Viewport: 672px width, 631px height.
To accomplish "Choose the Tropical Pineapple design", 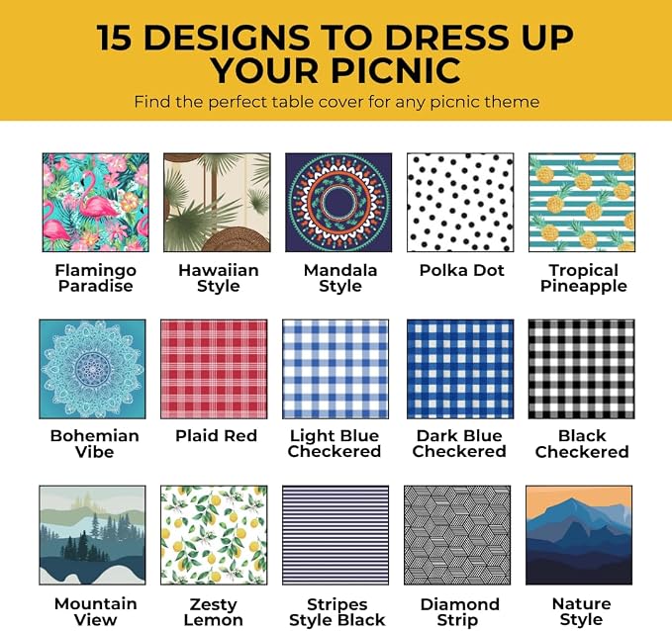I will click(x=582, y=202).
